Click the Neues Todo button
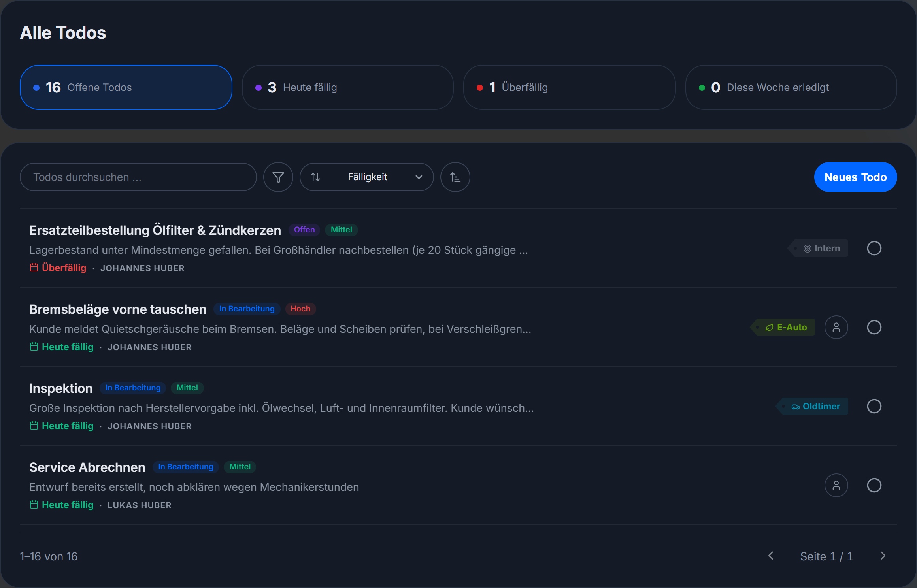The width and height of the screenshot is (917, 588). point(856,177)
